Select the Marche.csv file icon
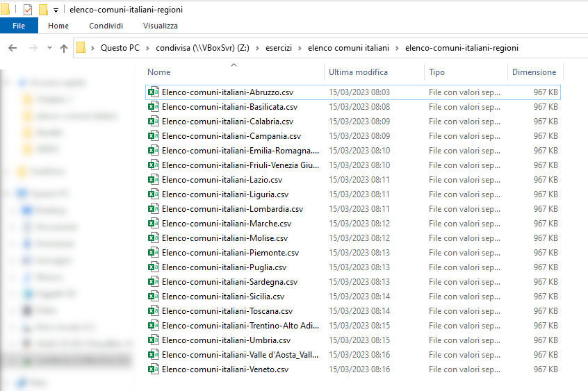 [x=153, y=224]
